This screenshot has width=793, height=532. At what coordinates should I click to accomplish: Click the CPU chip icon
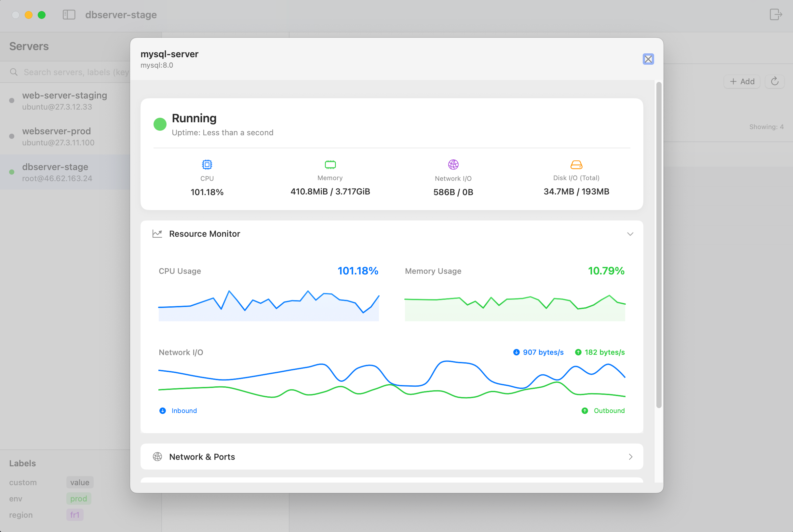[207, 165]
